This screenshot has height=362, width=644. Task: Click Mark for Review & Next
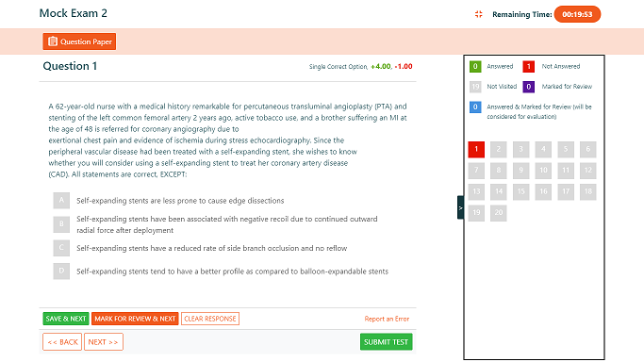tap(135, 319)
